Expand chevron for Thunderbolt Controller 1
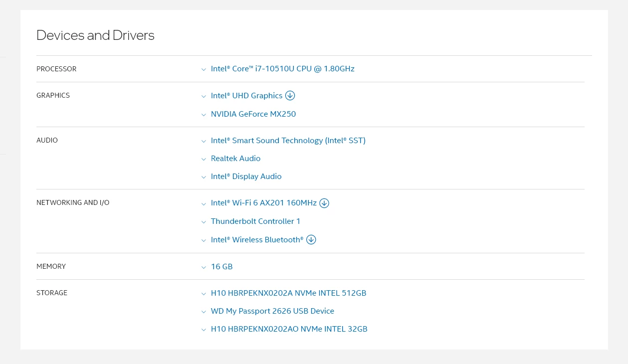Viewport: 628px width, 364px height. coord(204,222)
